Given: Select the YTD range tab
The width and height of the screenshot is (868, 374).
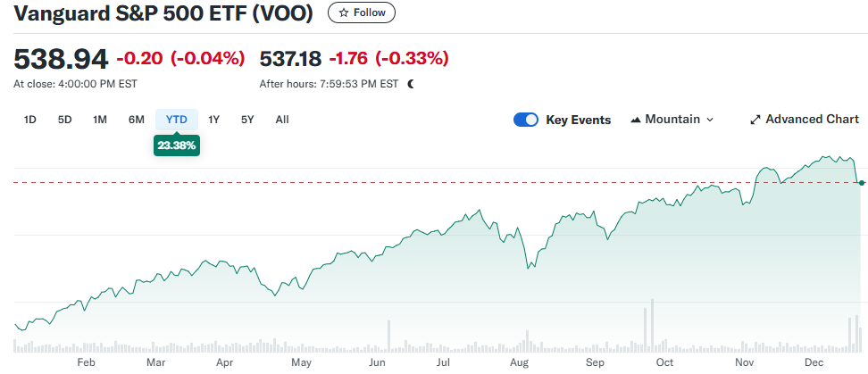Looking at the screenshot, I should [177, 120].
